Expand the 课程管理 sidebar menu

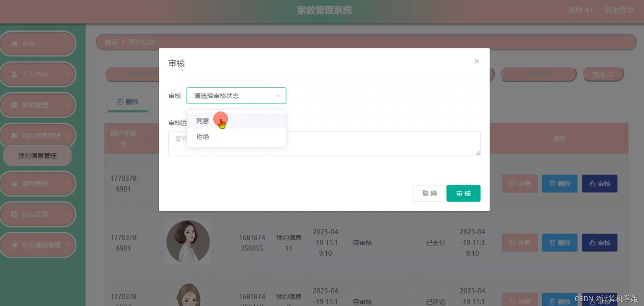click(38, 183)
